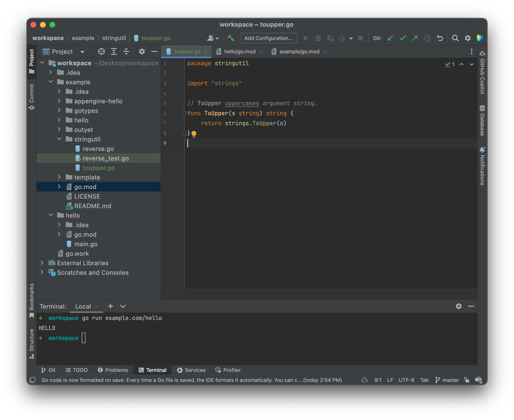Click the Rollback undo arrow icon
Viewport: 514px width, 420px height.
coord(440,38)
